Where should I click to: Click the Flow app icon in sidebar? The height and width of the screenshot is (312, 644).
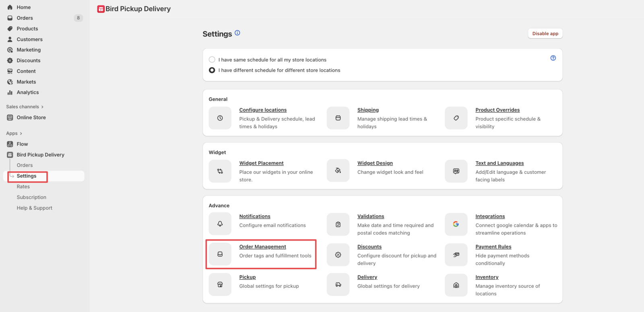10,144
